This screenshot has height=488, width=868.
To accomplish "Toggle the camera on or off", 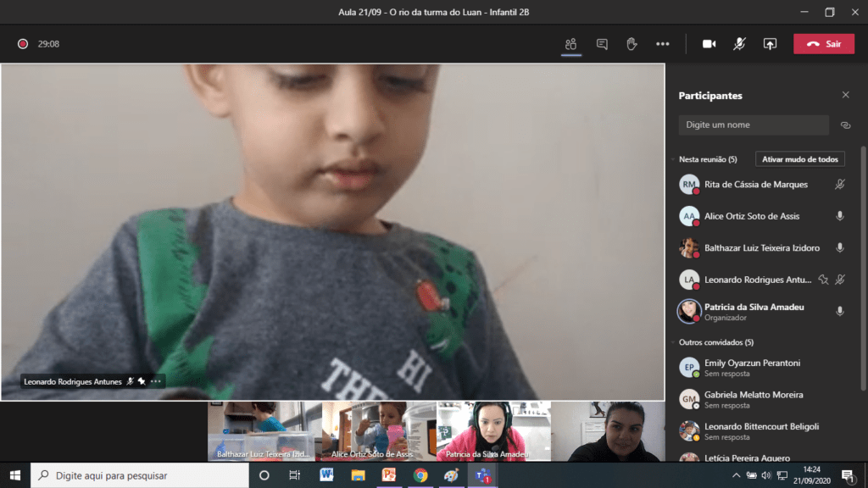I will (709, 44).
